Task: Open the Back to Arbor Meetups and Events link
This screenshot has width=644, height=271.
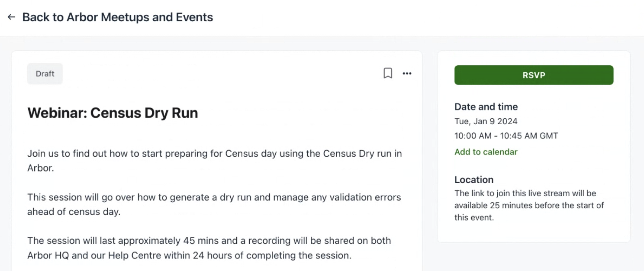Action: tap(117, 17)
